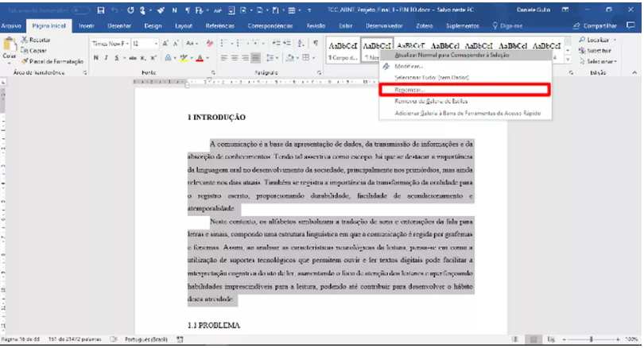The image size is (644, 348).
Task: Select Modificar in the style context menu
Action: tap(410, 66)
